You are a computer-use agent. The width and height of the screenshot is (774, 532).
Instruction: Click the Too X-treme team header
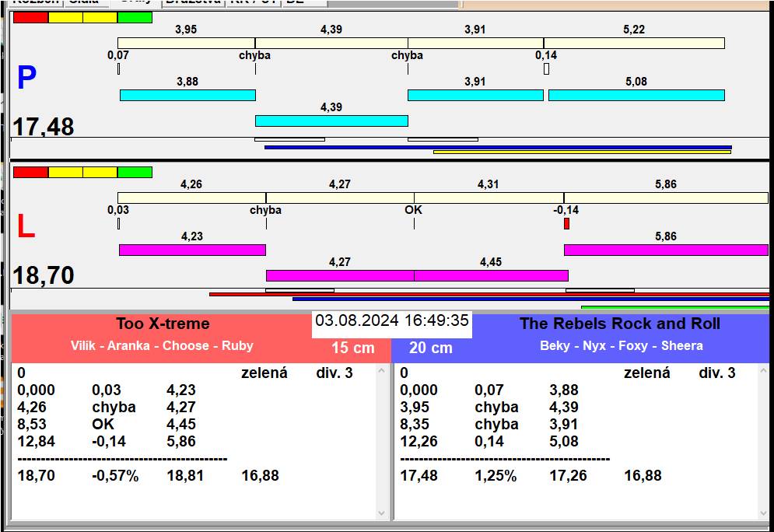point(163,324)
